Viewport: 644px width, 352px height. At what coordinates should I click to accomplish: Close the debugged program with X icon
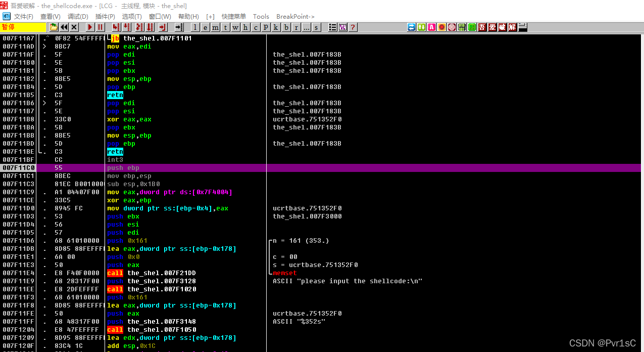tap(74, 27)
